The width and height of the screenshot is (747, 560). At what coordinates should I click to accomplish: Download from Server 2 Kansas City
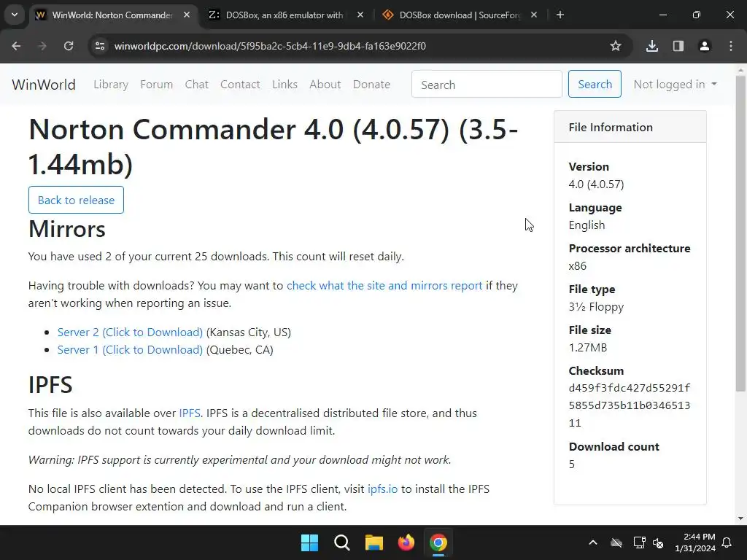pyautogui.click(x=130, y=332)
